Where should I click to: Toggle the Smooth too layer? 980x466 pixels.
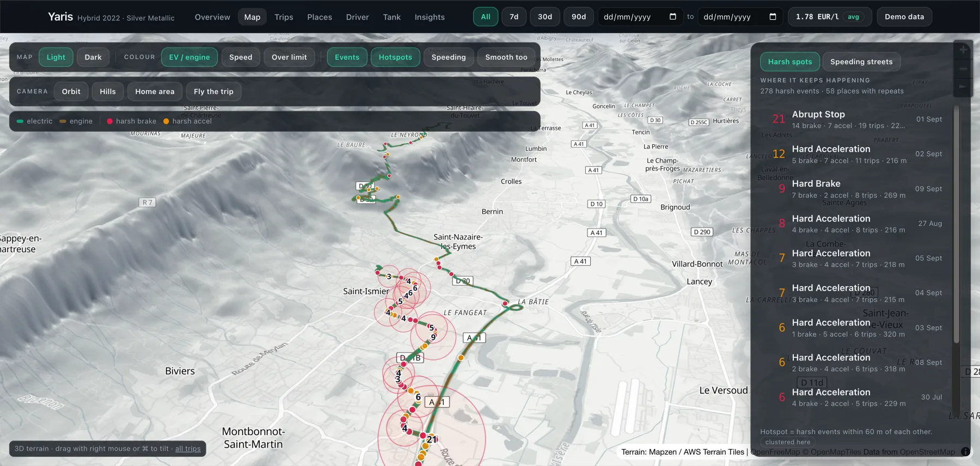[506, 57]
